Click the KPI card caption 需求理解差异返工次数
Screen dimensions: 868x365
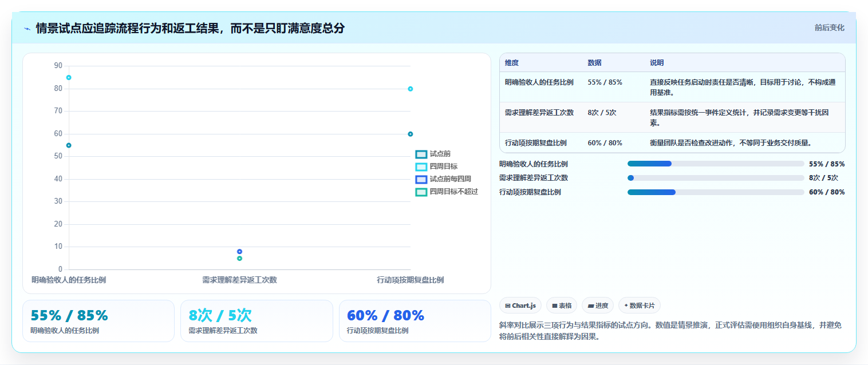tap(223, 331)
